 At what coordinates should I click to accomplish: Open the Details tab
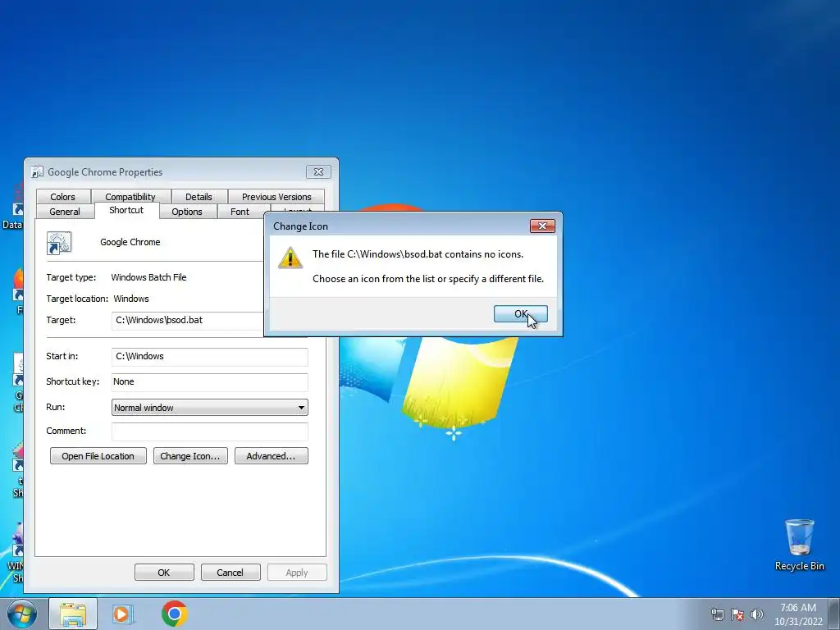pos(199,197)
